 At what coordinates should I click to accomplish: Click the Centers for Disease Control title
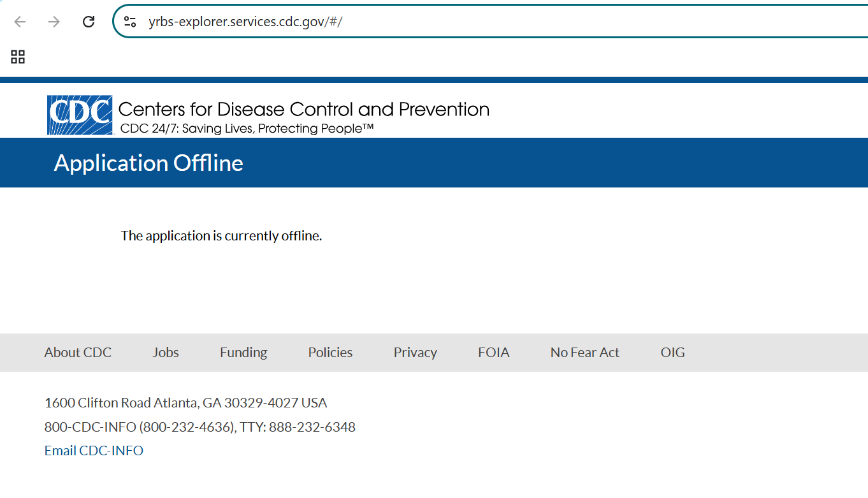pos(304,110)
